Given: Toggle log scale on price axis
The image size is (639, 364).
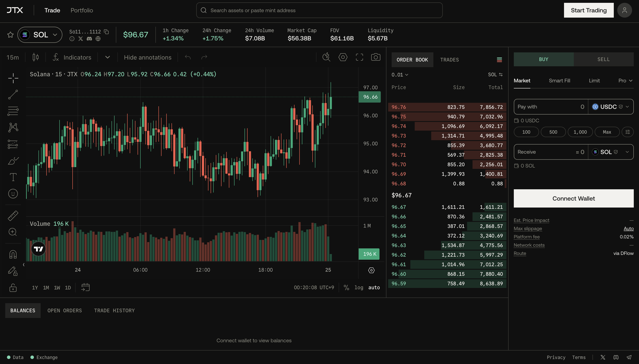Looking at the screenshot, I should point(359,288).
